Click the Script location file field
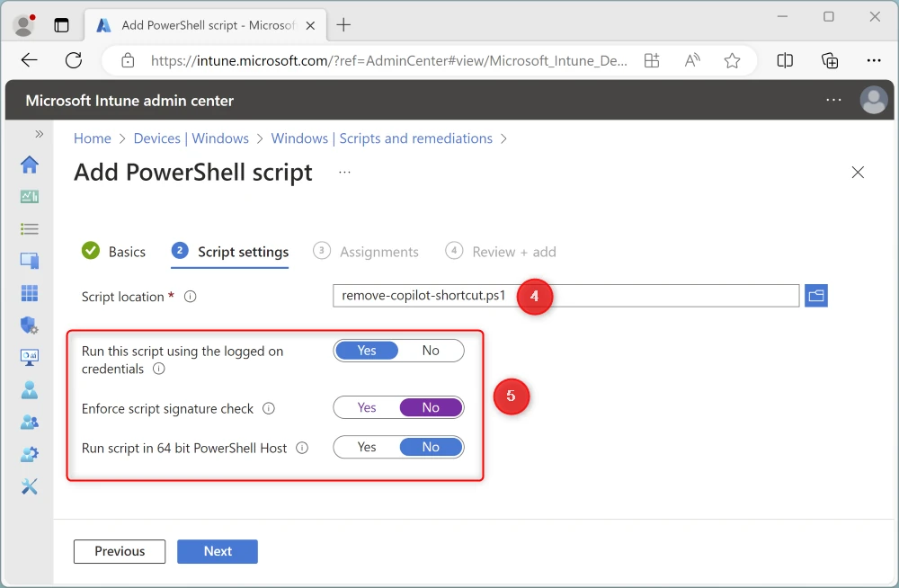 (x=565, y=296)
